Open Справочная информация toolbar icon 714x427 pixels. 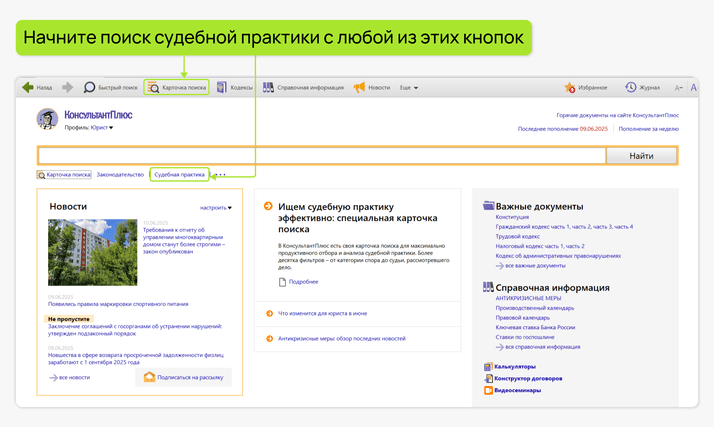tap(268, 87)
